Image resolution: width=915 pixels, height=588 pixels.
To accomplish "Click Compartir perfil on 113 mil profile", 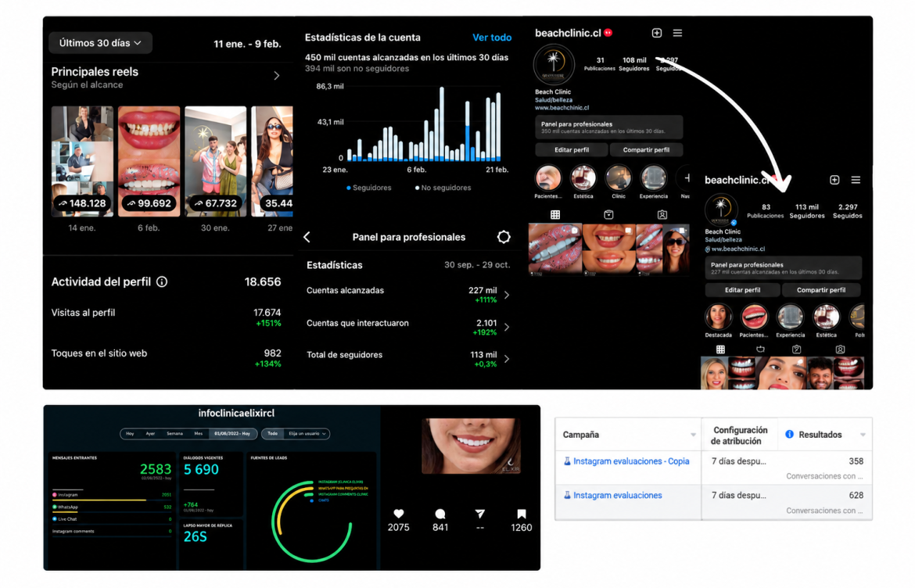I will tap(820, 290).
